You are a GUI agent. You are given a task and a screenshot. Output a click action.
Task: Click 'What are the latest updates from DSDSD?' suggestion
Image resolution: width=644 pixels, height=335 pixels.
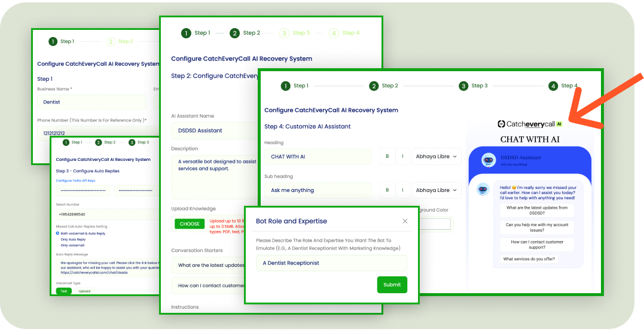point(537,211)
